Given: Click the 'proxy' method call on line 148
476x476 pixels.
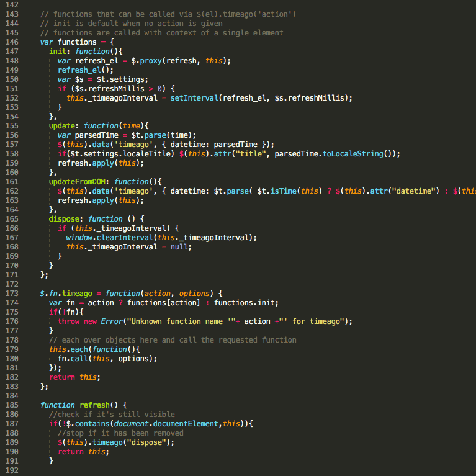Looking at the screenshot, I should tap(151, 61).
